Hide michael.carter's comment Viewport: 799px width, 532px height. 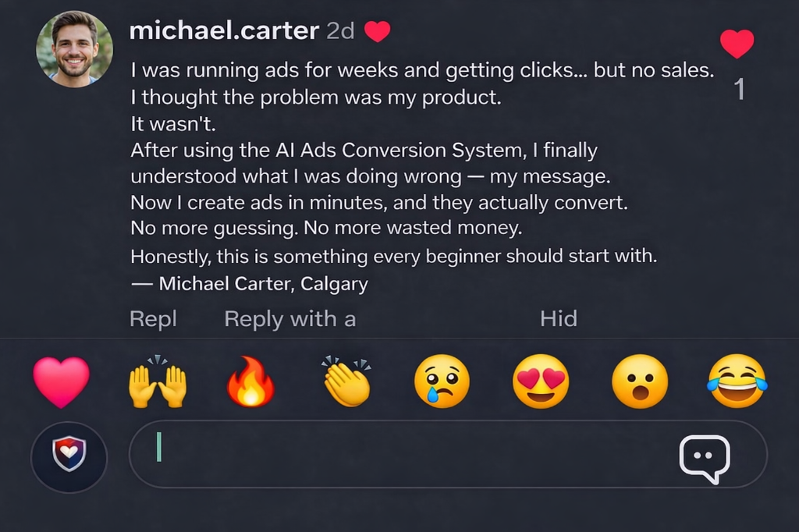pos(559,319)
